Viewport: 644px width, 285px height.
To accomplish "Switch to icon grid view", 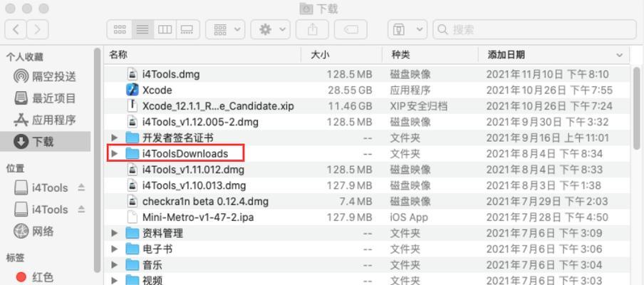I will pyautogui.click(x=120, y=29).
